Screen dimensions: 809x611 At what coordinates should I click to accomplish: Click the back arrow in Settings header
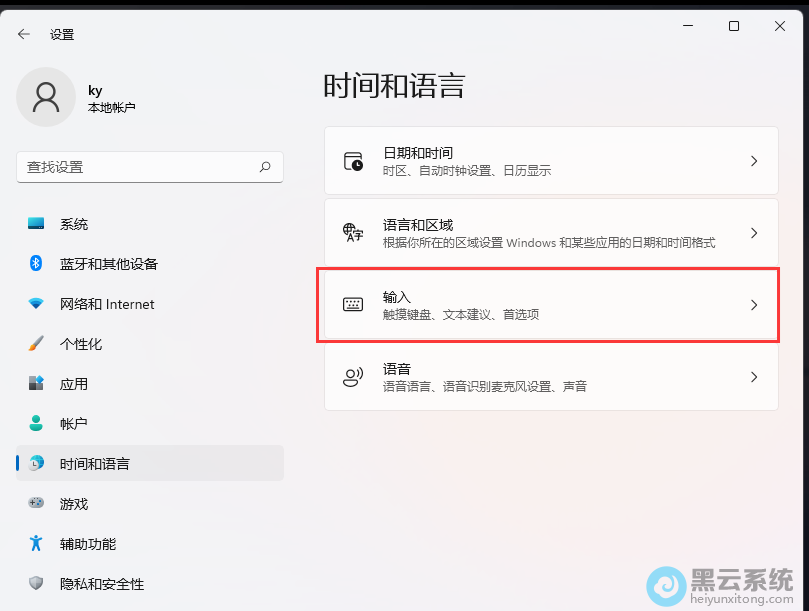[x=24, y=34]
